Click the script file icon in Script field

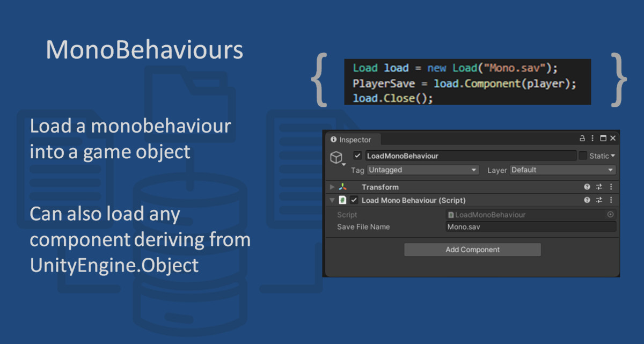(x=451, y=215)
